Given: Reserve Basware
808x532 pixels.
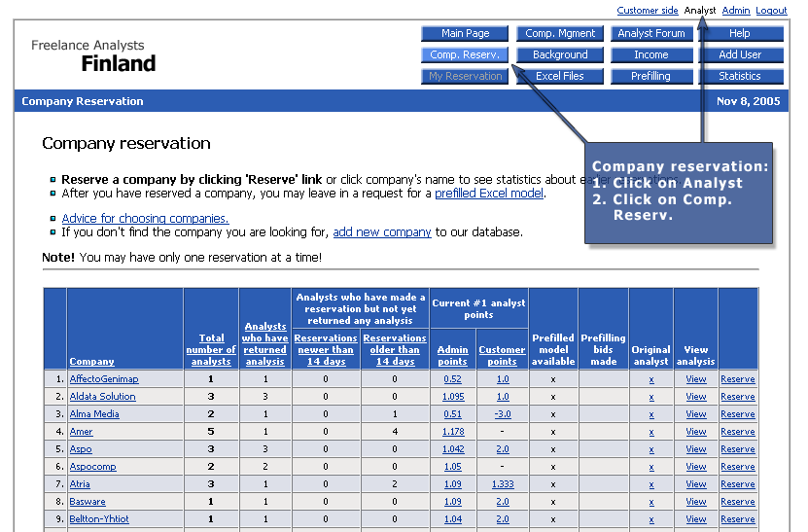Looking at the screenshot, I should point(738,502).
